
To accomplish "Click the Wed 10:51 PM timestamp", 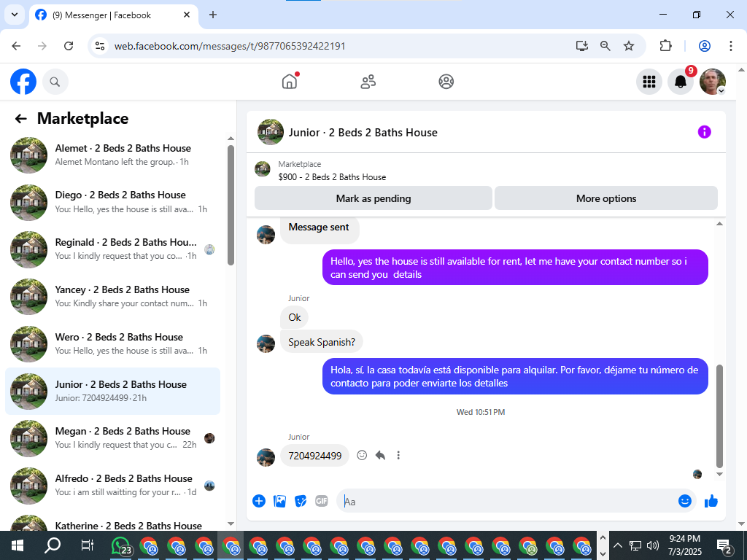I will tap(481, 412).
